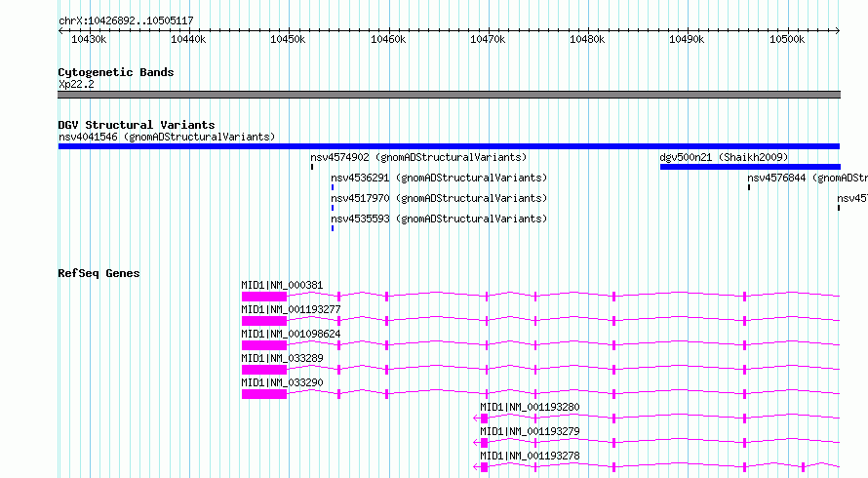Open the nsv4536291 variant label
868x478 pixels.
point(439,178)
